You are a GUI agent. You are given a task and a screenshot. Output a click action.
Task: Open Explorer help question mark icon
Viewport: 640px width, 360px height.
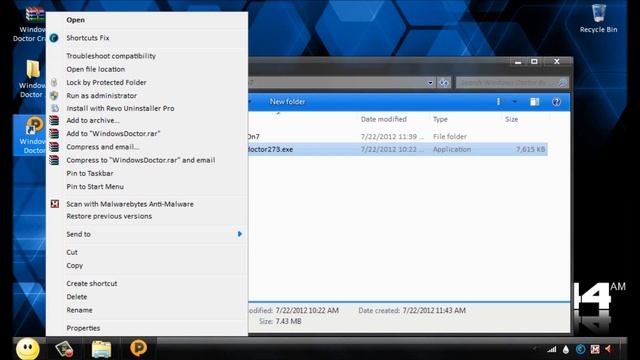556,102
